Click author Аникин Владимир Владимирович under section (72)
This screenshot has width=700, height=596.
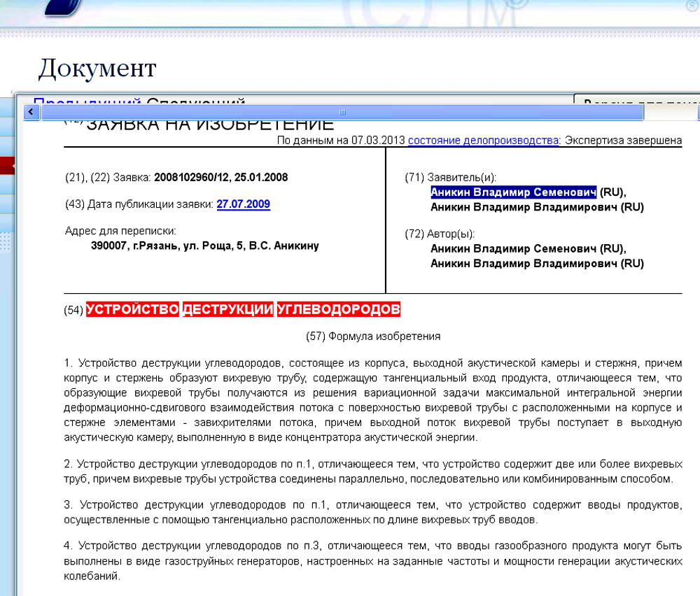[537, 264]
